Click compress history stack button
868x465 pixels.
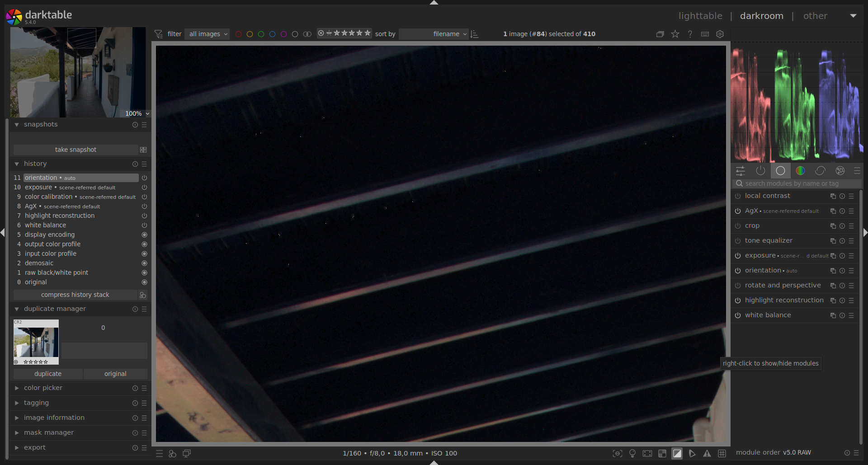pos(75,295)
